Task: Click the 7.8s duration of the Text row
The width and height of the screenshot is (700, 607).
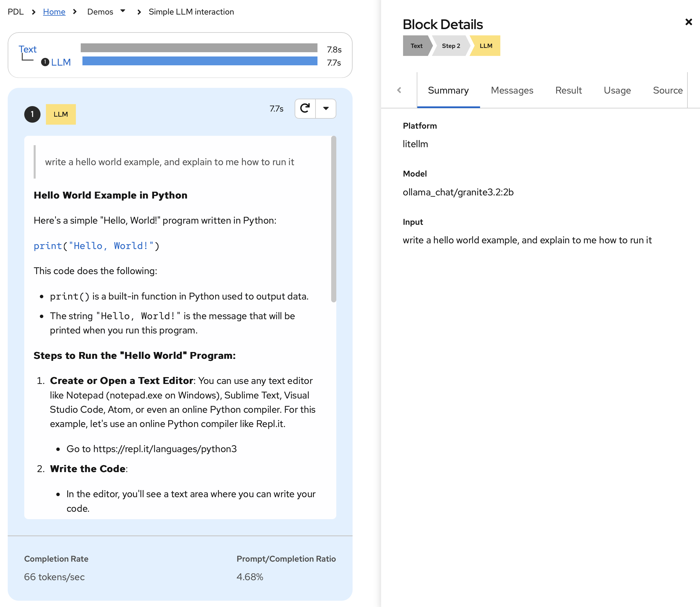Action: [334, 49]
